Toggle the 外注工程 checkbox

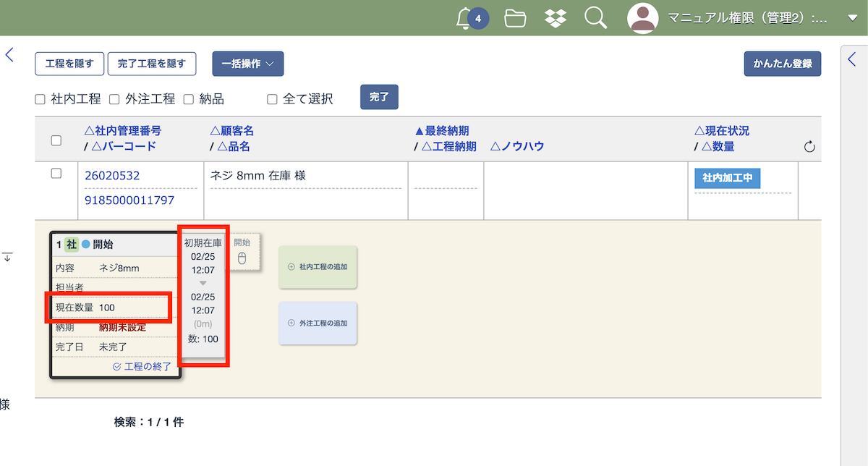pyautogui.click(x=114, y=99)
